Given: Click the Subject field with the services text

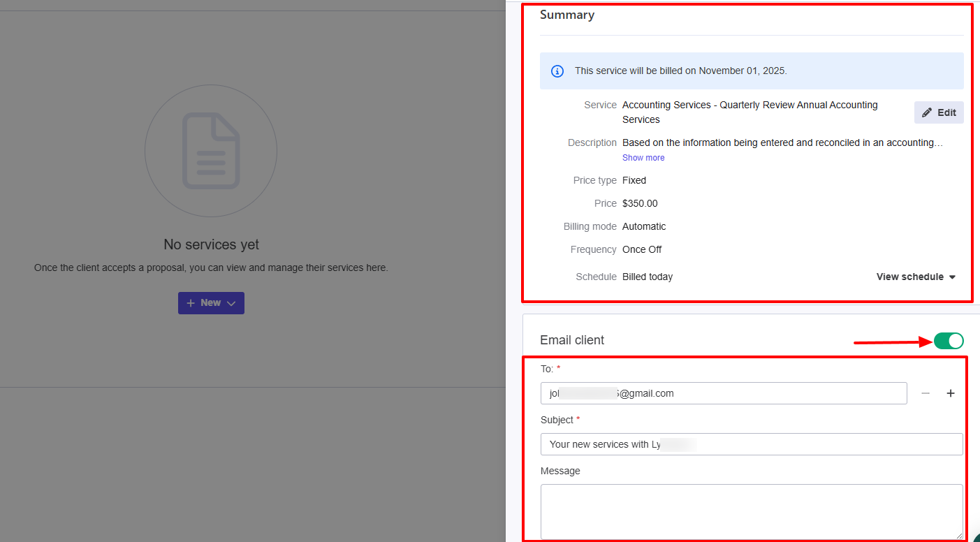Looking at the screenshot, I should click(x=752, y=444).
